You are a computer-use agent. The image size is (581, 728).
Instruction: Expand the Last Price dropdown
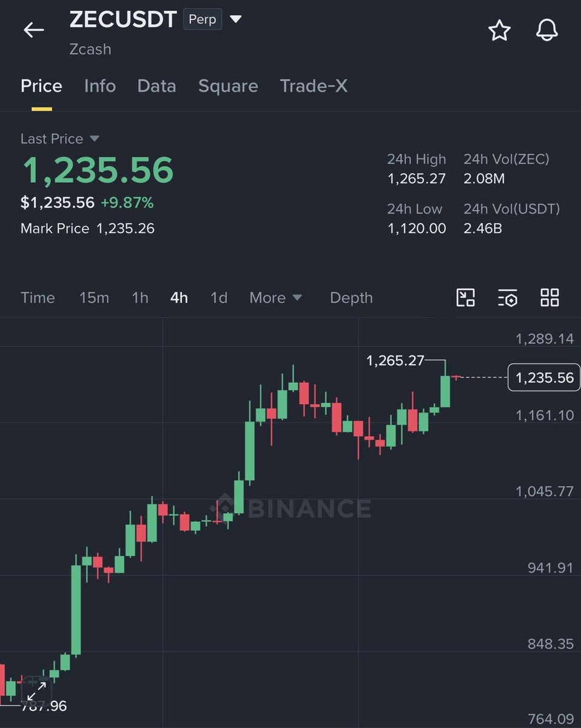tap(95, 139)
